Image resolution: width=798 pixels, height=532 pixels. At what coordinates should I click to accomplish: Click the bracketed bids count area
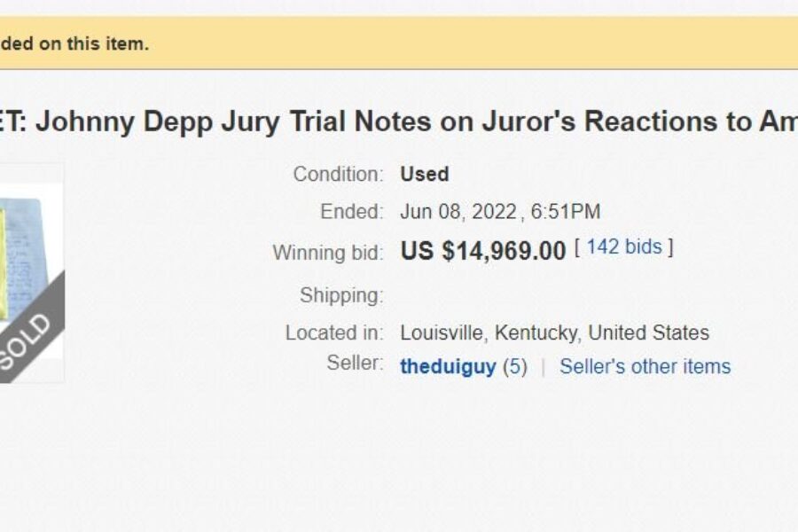625,246
